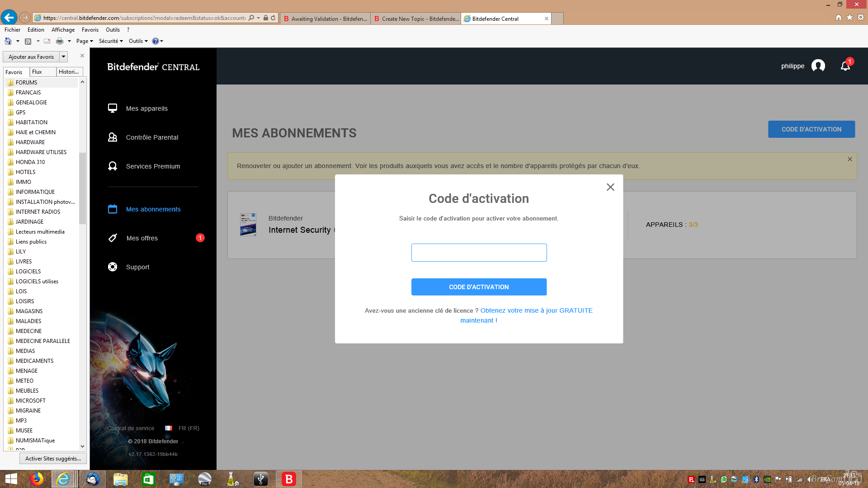Image resolution: width=868 pixels, height=488 pixels.
Task: Click CODE D'ACTIVATION button top right
Action: [x=811, y=129]
